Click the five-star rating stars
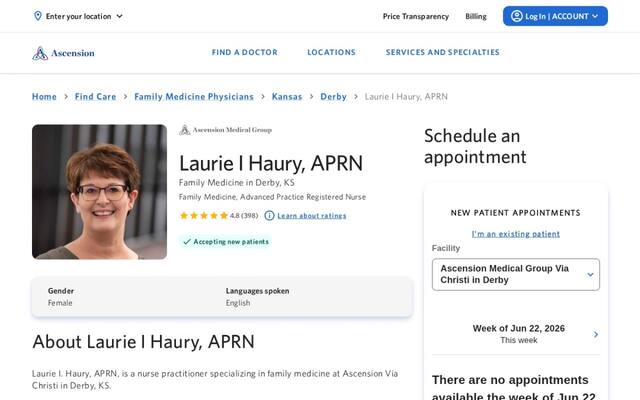This screenshot has height=400, width=640. 204,216
